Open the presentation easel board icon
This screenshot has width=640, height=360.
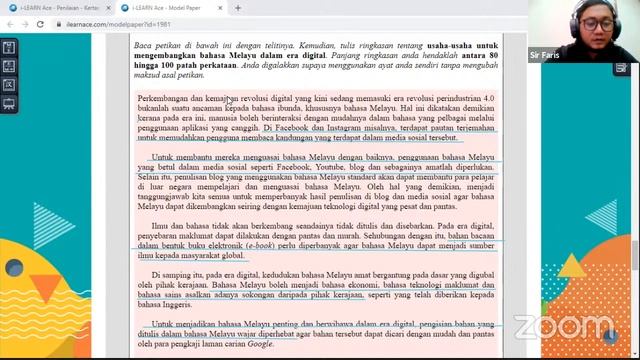9,103
